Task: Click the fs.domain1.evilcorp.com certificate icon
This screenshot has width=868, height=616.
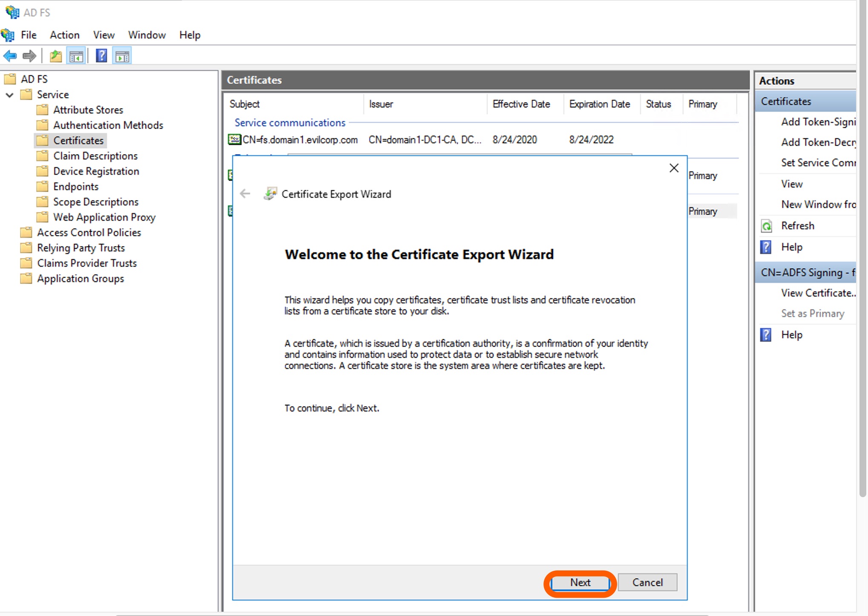Action: [234, 140]
